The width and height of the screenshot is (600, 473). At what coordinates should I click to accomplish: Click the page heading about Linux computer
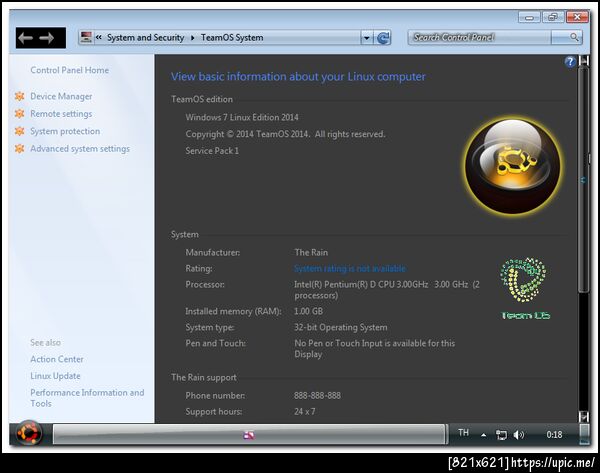pyautogui.click(x=298, y=77)
